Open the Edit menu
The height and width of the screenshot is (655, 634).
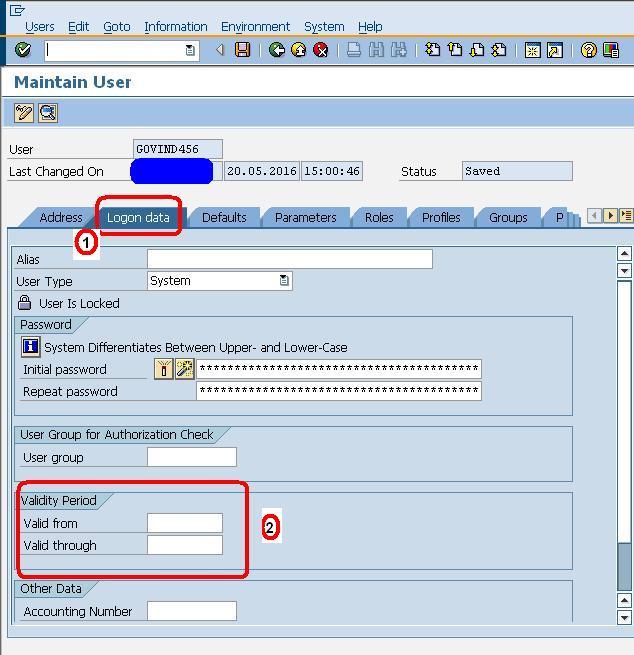click(79, 27)
